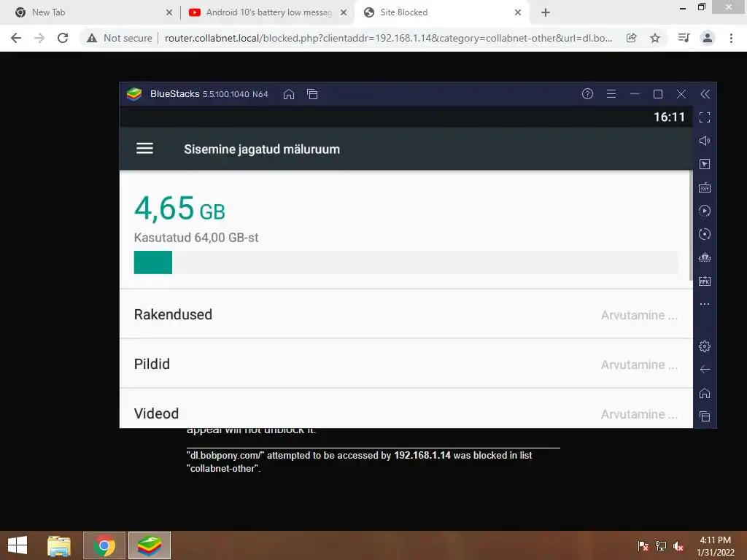Image resolution: width=747 pixels, height=560 pixels.
Task: Open BlueStacks hamburger menu in title bar
Action: [611, 94]
